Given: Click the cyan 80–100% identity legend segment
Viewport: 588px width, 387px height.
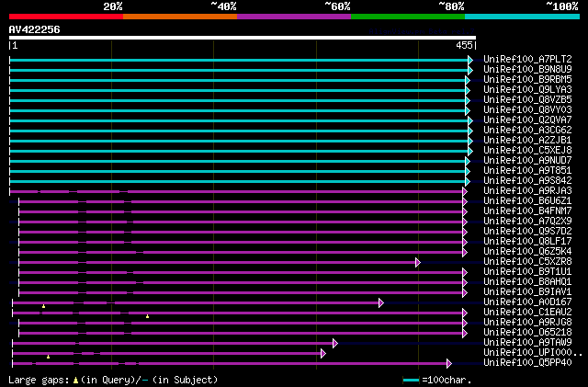Looking at the screenshot, I should tap(523, 17).
